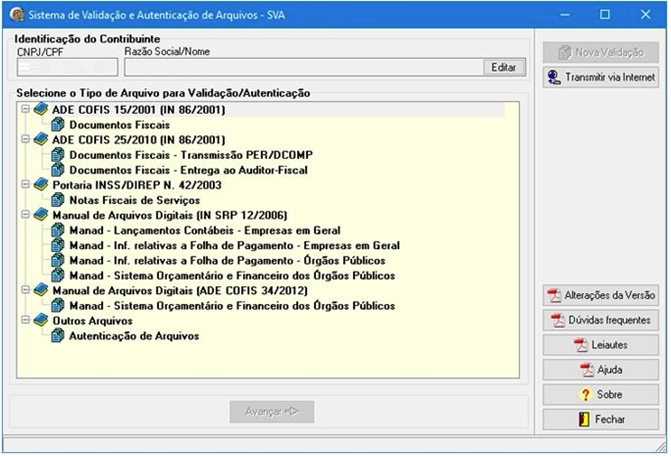Click the book icon beside ADE COFIS 25/2010
The image size is (671, 457).
pyautogui.click(x=41, y=139)
